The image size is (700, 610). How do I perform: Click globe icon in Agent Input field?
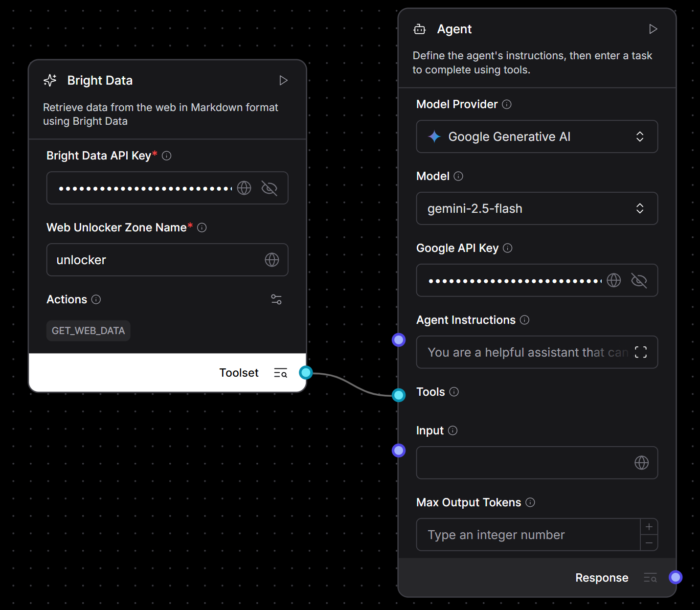point(642,463)
